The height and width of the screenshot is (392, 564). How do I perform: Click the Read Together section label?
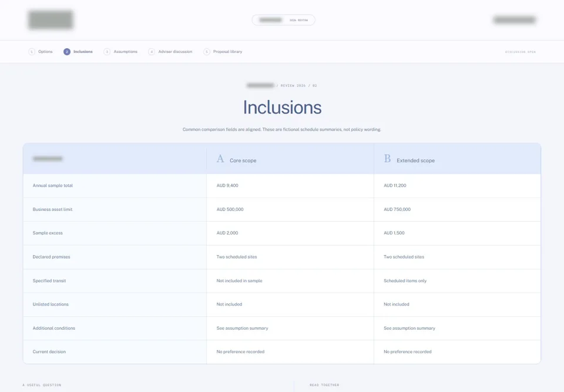coord(324,385)
